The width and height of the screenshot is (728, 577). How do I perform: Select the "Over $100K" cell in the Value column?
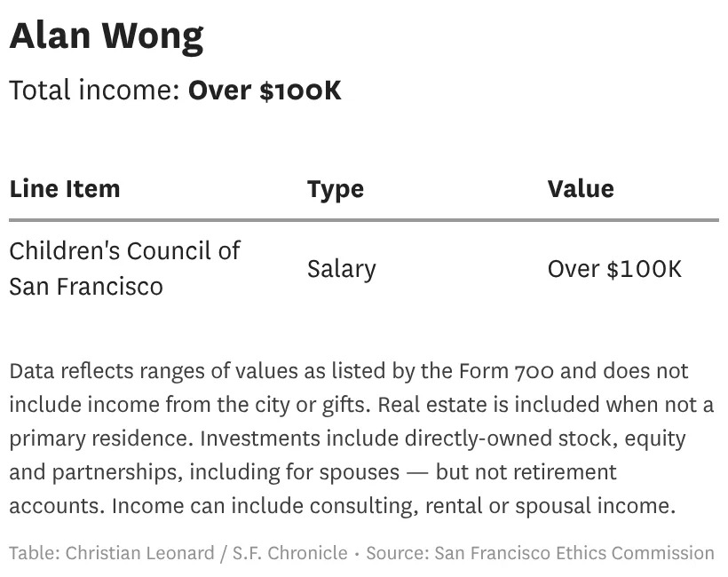614,269
